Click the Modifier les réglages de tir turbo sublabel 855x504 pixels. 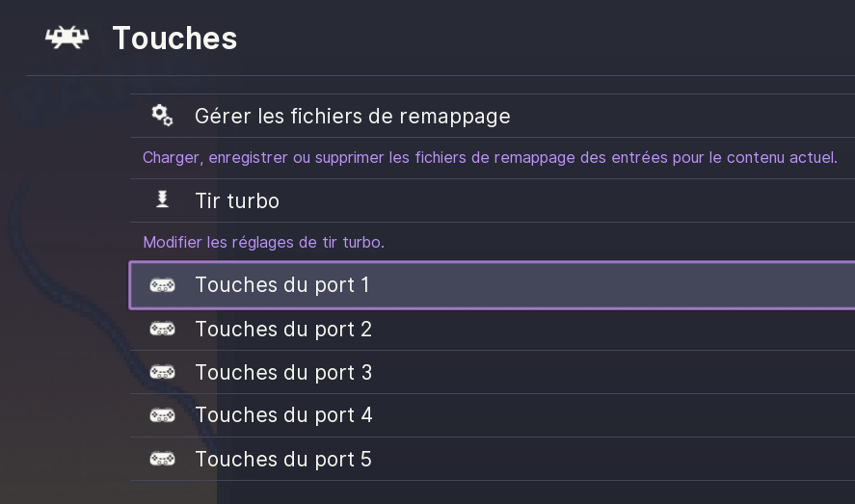(x=263, y=243)
